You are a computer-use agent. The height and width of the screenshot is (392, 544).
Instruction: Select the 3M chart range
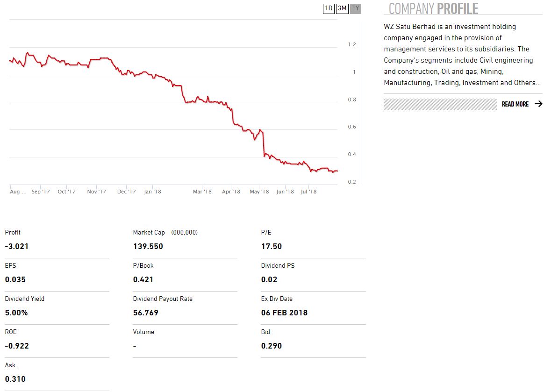pyautogui.click(x=342, y=8)
